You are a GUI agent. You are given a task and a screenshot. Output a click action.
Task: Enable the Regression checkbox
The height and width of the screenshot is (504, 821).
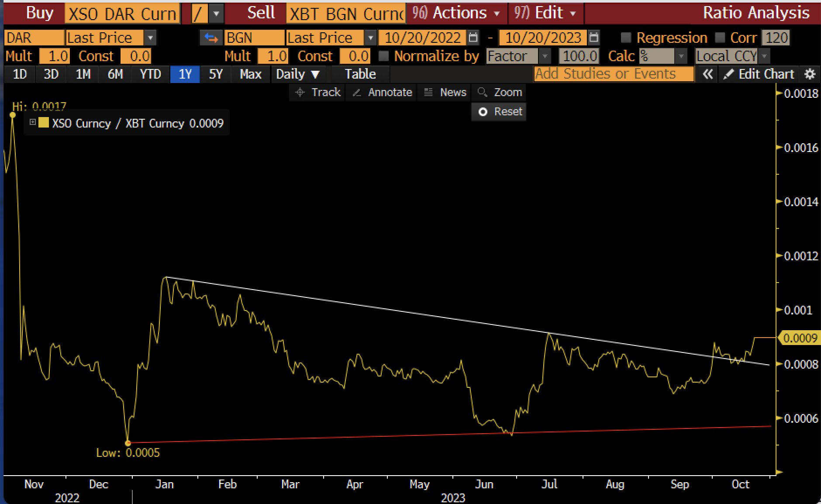click(625, 38)
